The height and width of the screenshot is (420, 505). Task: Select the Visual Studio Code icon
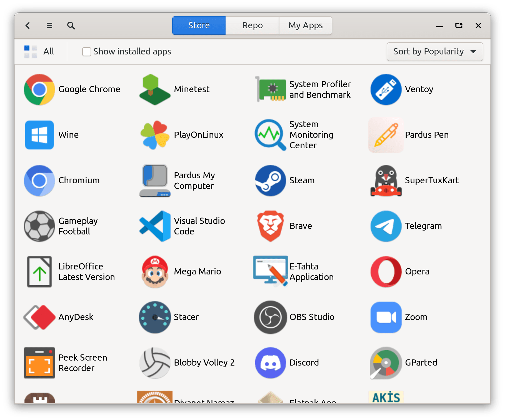coord(155,226)
